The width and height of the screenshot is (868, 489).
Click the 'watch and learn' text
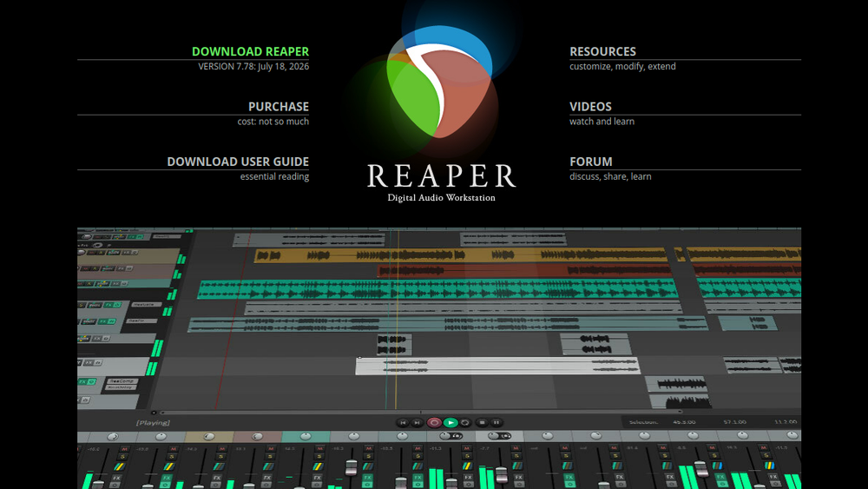(602, 122)
